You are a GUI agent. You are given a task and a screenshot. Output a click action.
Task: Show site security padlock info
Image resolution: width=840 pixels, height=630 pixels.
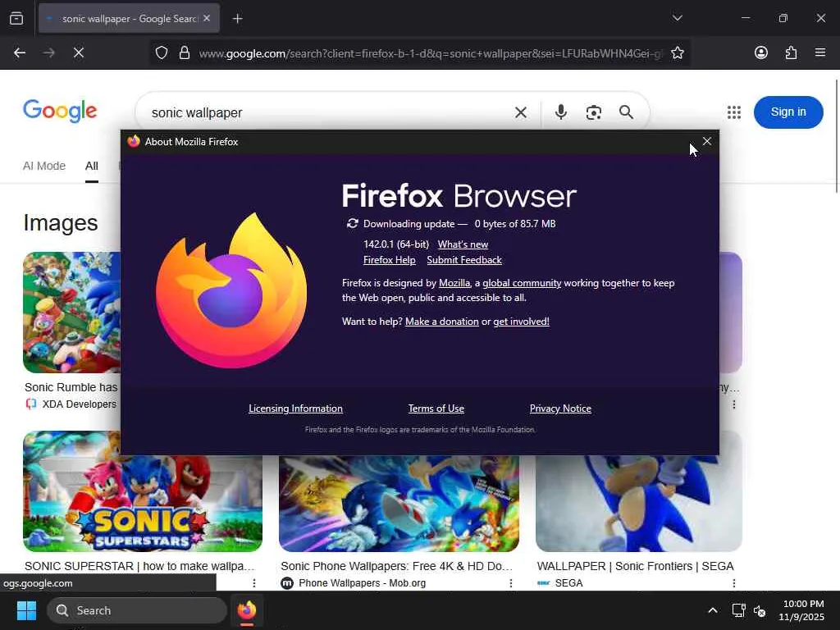pos(185,52)
